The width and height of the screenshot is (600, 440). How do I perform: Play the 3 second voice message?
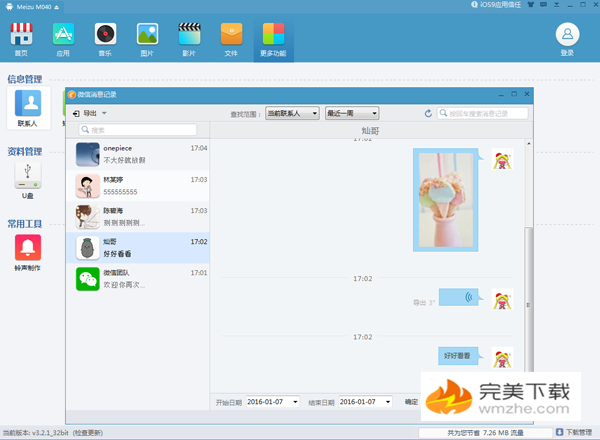(x=458, y=297)
